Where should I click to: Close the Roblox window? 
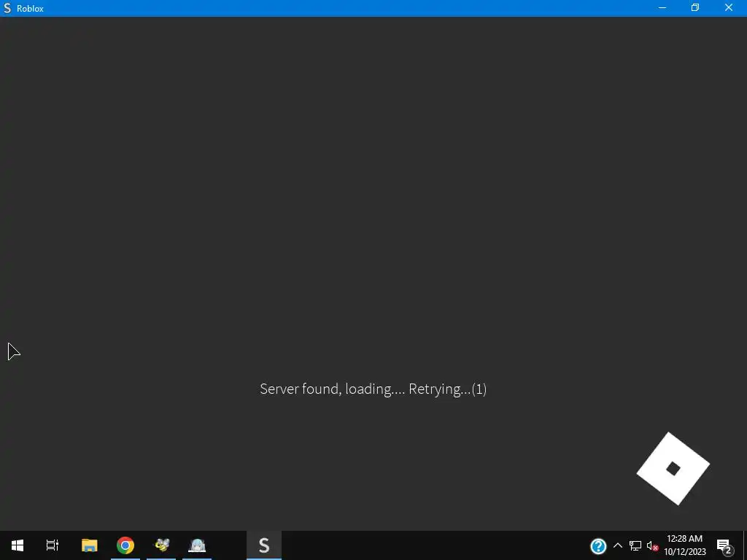click(729, 7)
